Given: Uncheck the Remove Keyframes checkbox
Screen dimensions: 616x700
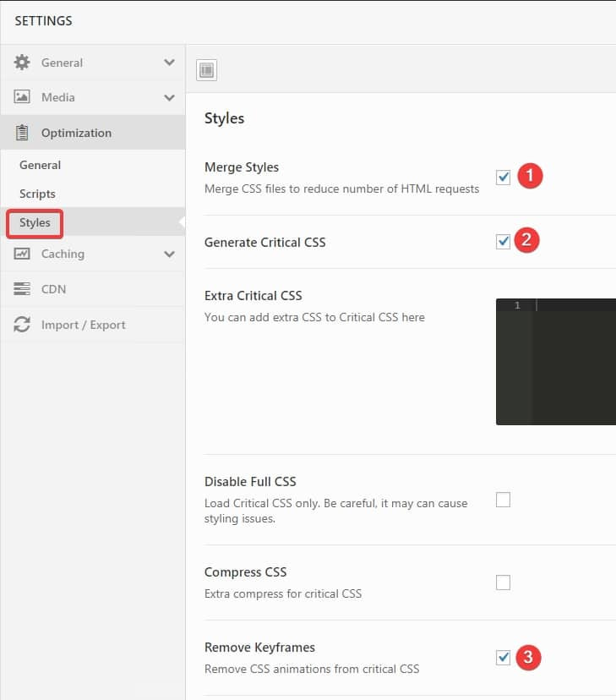Looking at the screenshot, I should tap(503, 657).
